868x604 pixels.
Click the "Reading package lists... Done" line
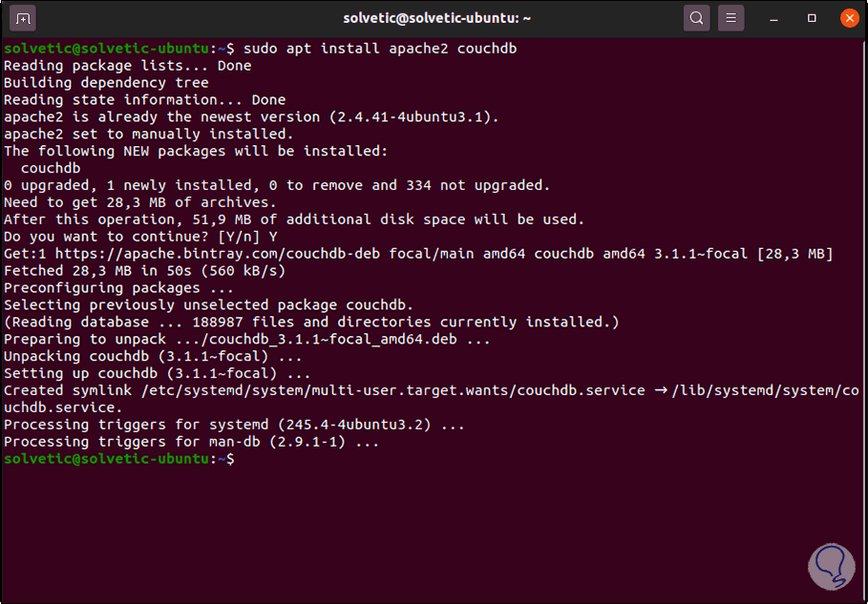128,66
